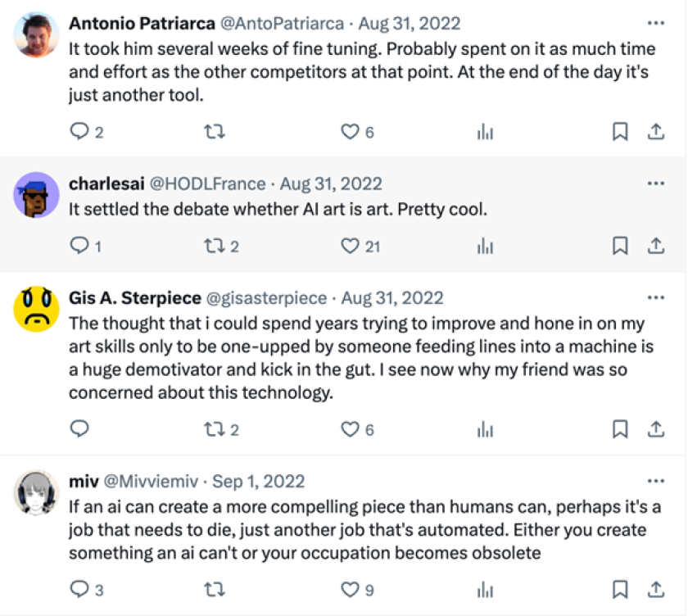The width and height of the screenshot is (688, 616).
Task: Bookmark Antonio Patriarca's reply
Action: click(x=620, y=129)
